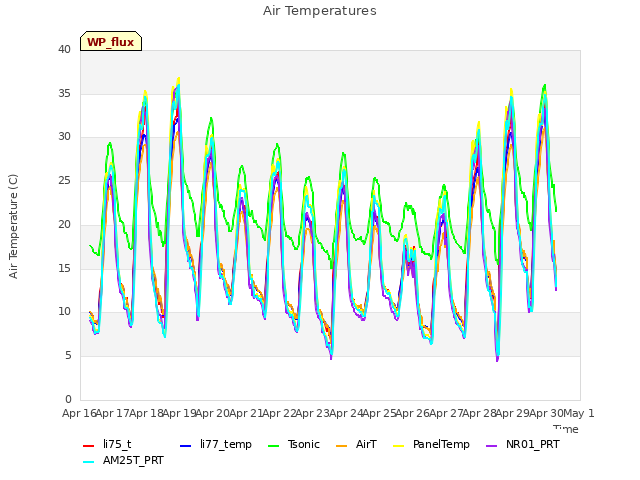Click the May 1 x-axis tick label
This screenshot has width=640, height=480.
point(578,413)
